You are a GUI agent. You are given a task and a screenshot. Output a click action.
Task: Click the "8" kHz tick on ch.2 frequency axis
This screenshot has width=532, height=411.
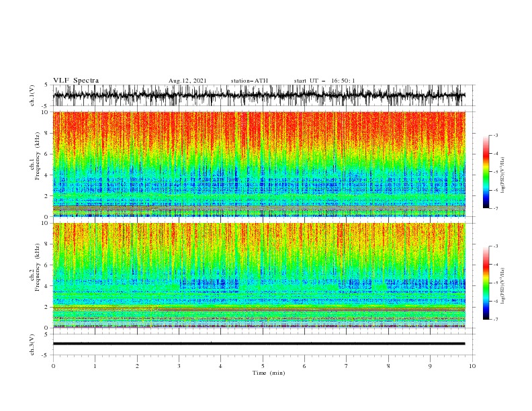(46, 244)
